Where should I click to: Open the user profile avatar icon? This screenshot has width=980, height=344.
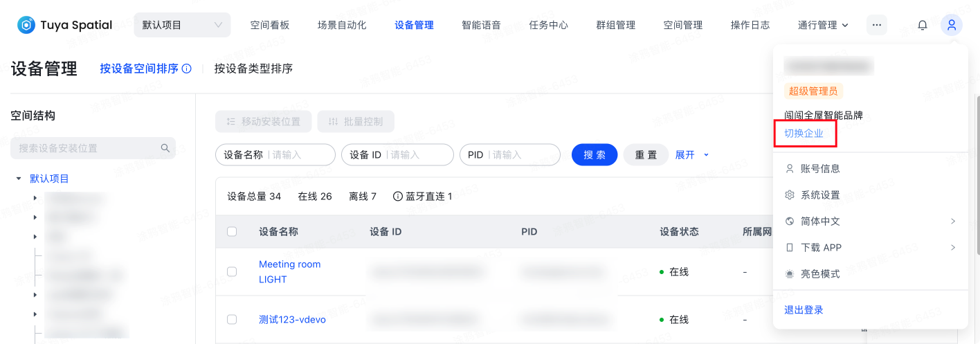coord(952,26)
